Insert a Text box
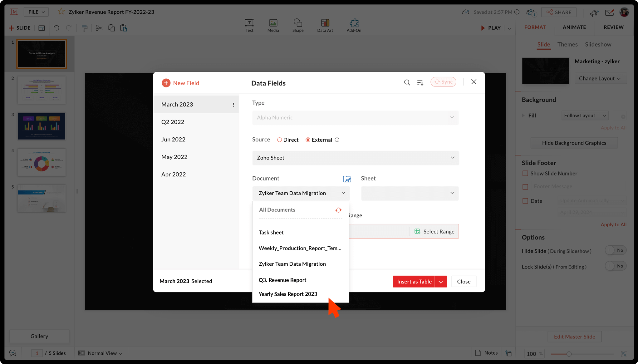The width and height of the screenshot is (638, 364). (x=249, y=25)
